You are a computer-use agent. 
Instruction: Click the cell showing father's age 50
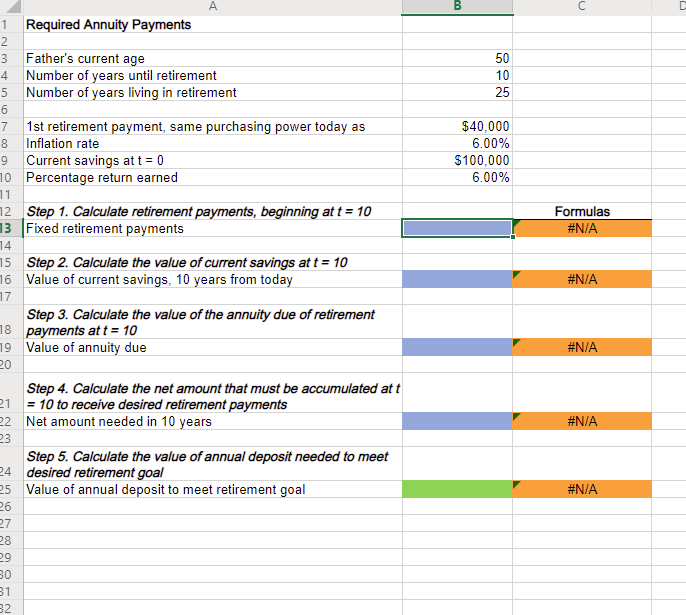tap(457, 58)
